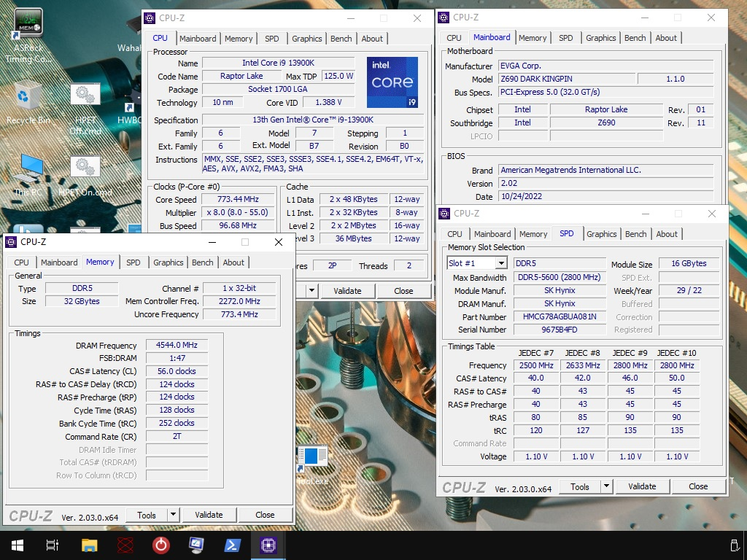This screenshot has height=560, width=747.
Task: Open the ASRock Timing Configurator desktop shortcut
Action: click(28, 36)
